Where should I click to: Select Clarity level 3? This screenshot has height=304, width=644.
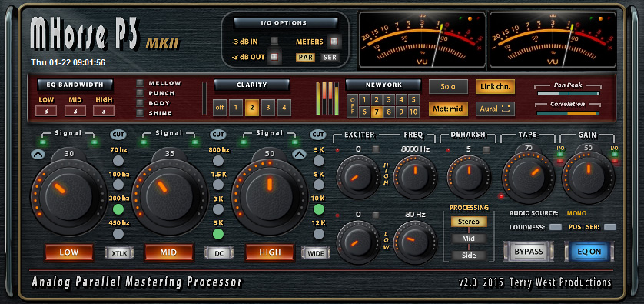point(267,108)
